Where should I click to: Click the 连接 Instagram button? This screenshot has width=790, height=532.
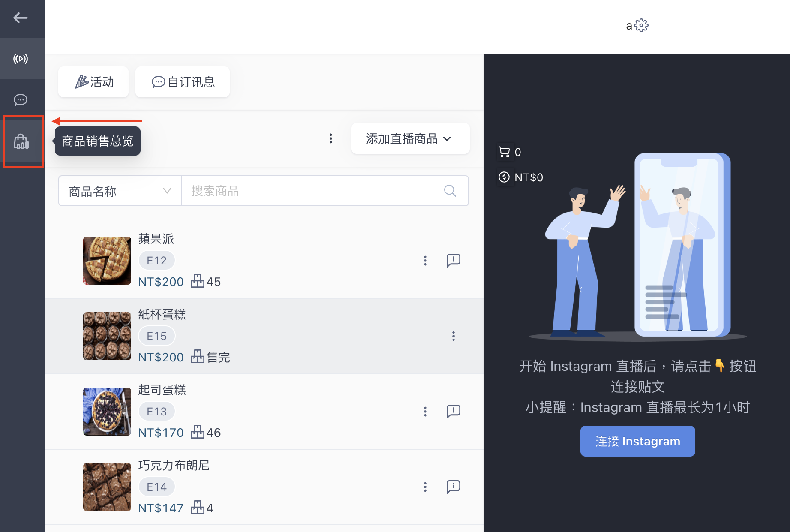637,441
